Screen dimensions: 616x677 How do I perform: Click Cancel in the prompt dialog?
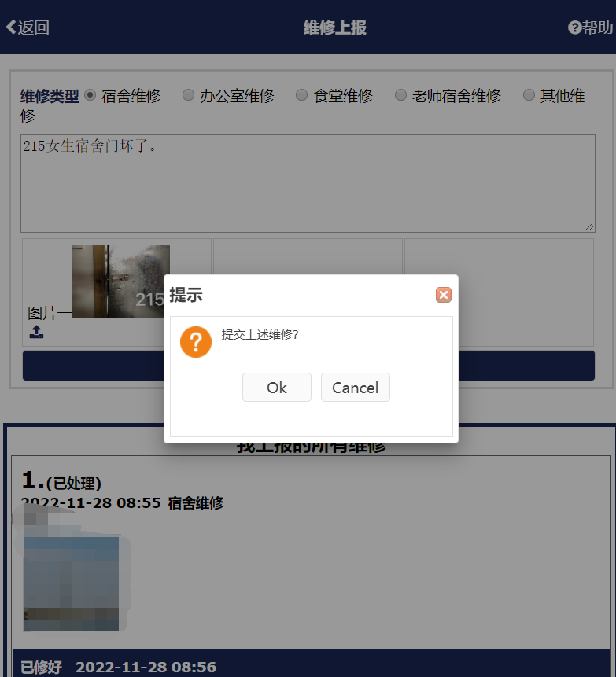click(356, 388)
